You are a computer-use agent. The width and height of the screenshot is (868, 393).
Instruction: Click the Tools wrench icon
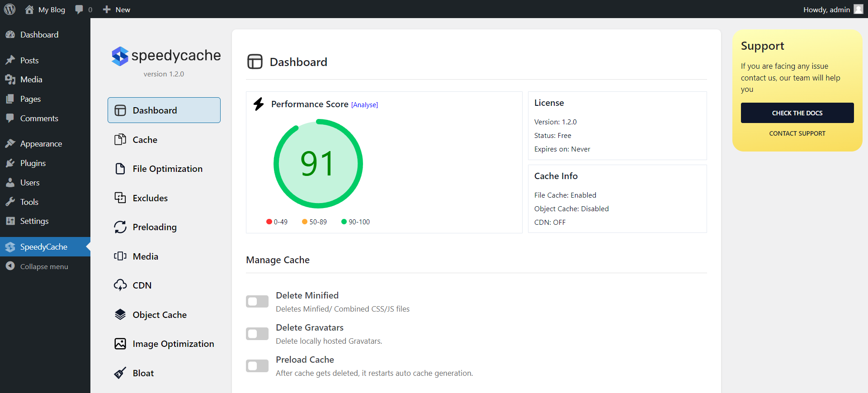tap(10, 202)
